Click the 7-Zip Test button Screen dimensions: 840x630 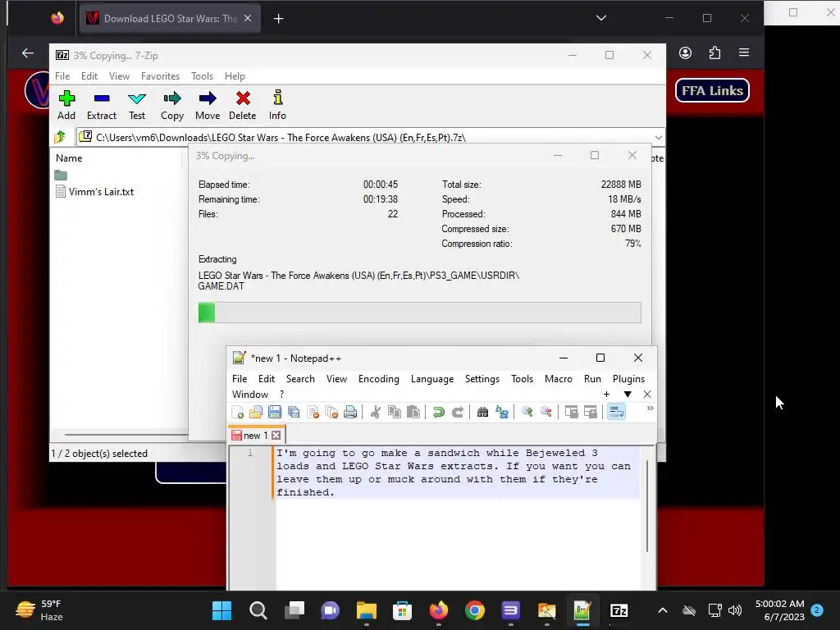tap(137, 105)
